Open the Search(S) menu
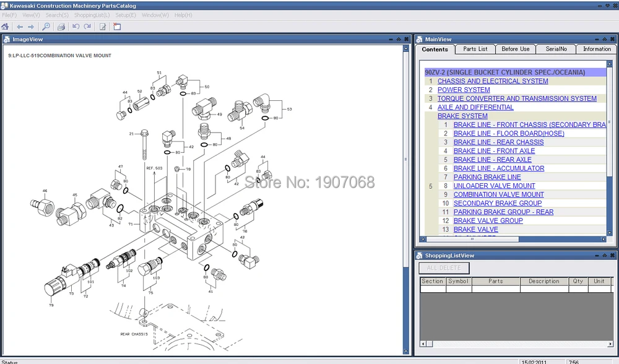Screen dimensions: 619x364 click(x=57, y=15)
